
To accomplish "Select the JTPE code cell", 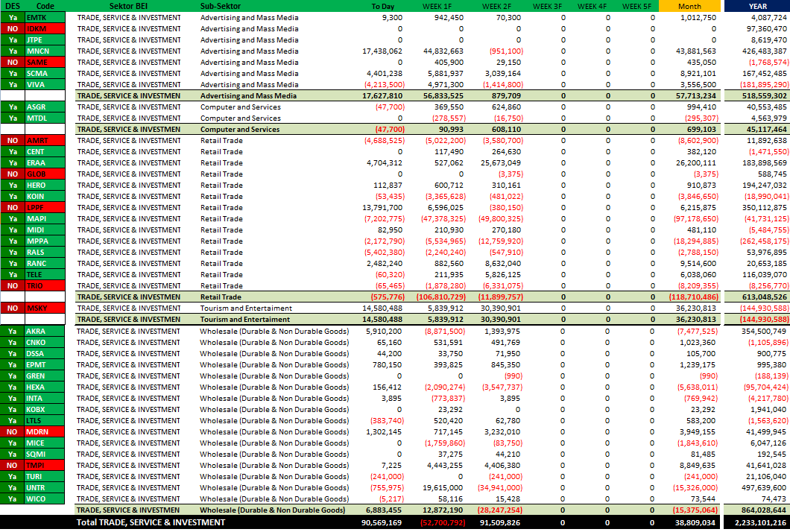I will pos(45,39).
